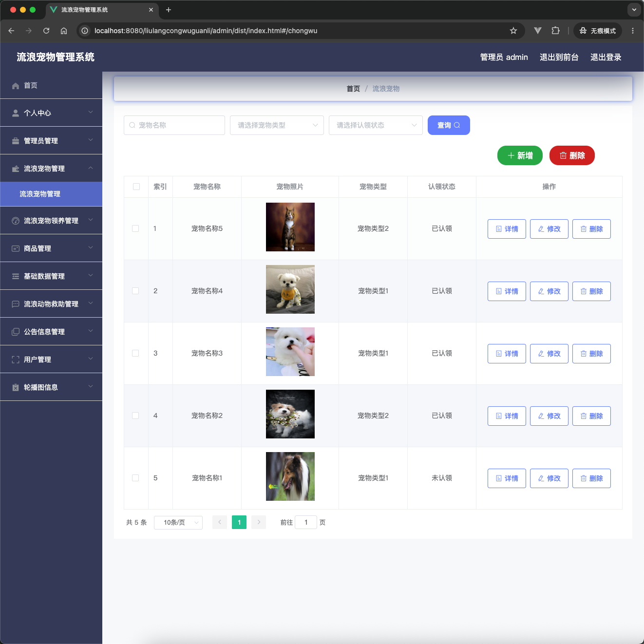
Task: Click the green page 1 pagination button
Action: coord(239,522)
